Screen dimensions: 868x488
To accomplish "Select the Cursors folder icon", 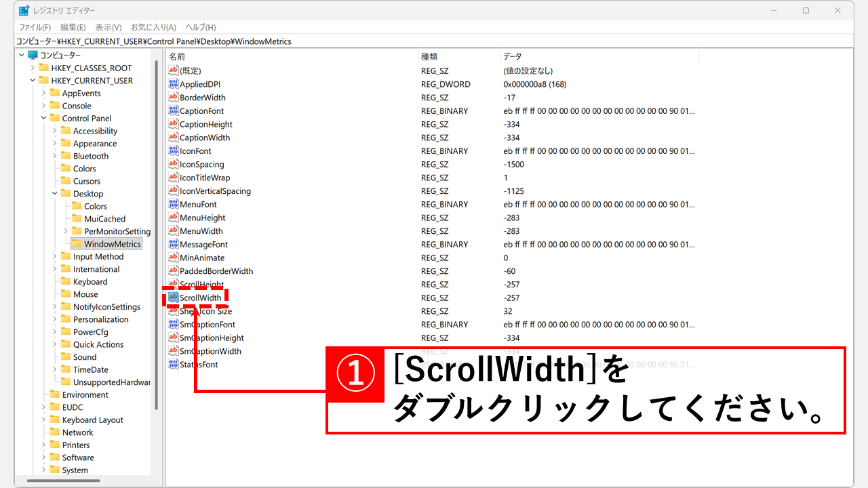I will (66, 181).
